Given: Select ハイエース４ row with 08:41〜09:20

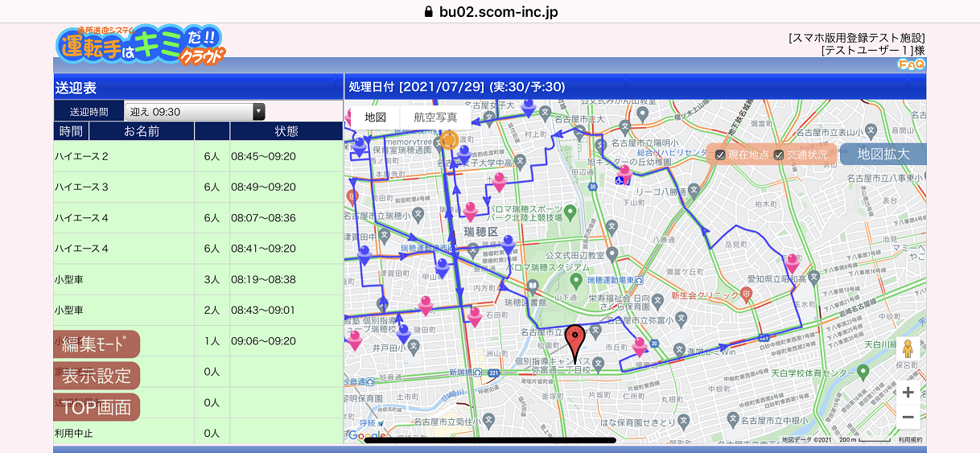Looking at the screenshot, I should (x=199, y=248).
